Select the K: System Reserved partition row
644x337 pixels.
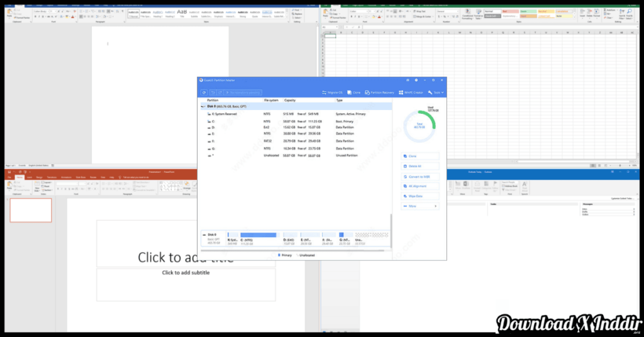coord(296,114)
